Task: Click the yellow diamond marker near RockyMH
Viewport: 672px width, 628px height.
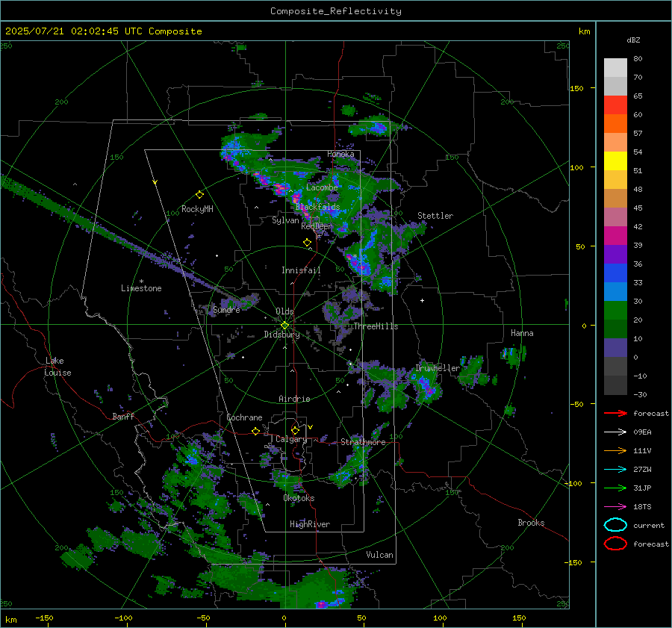Action: tap(199, 195)
